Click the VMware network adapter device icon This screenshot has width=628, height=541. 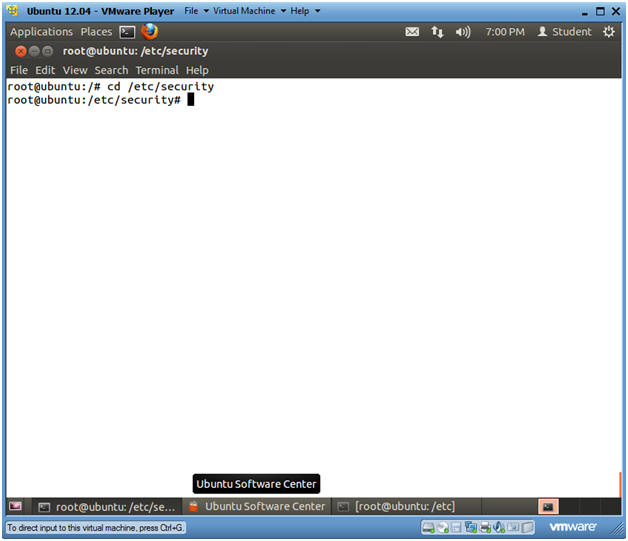tap(470, 528)
